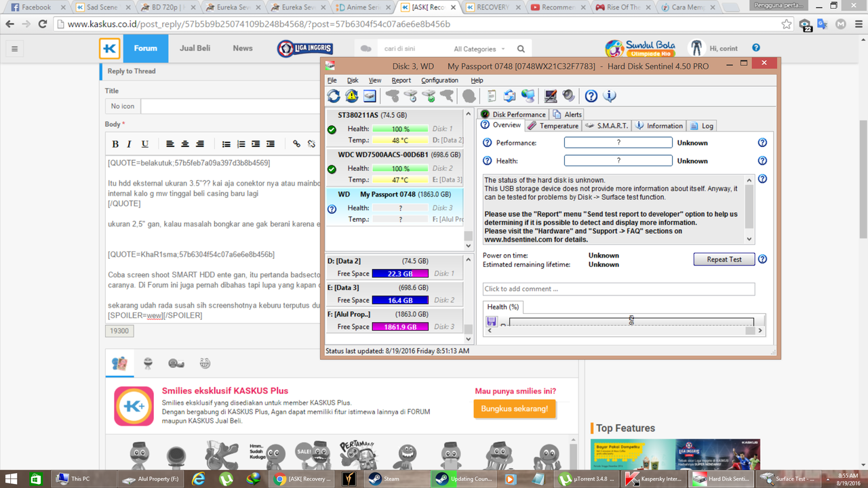Switch to the Alerts tab

pos(568,114)
